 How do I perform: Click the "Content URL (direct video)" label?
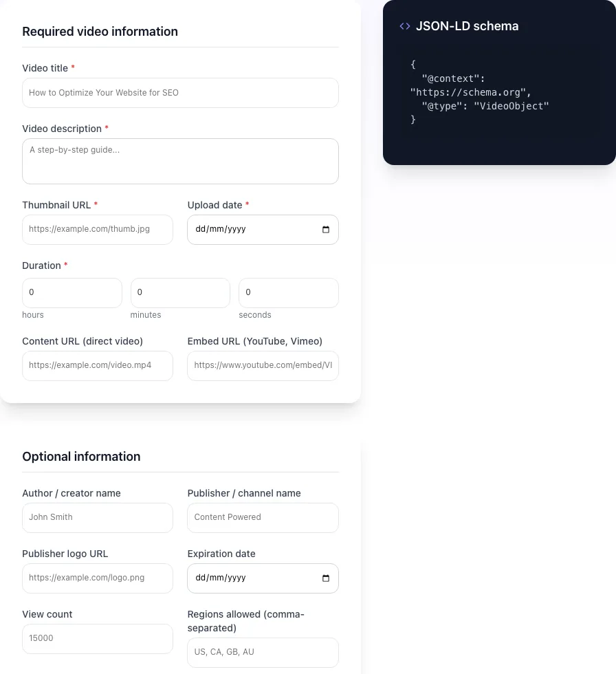(x=82, y=341)
